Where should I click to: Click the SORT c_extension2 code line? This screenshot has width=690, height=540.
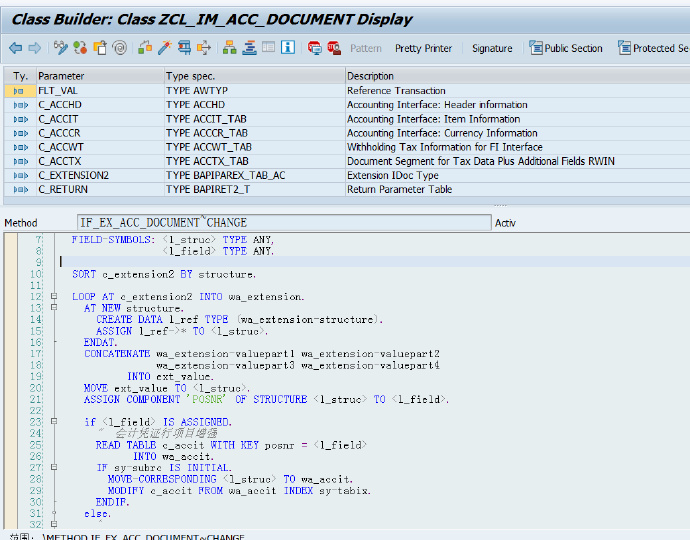coord(164,274)
